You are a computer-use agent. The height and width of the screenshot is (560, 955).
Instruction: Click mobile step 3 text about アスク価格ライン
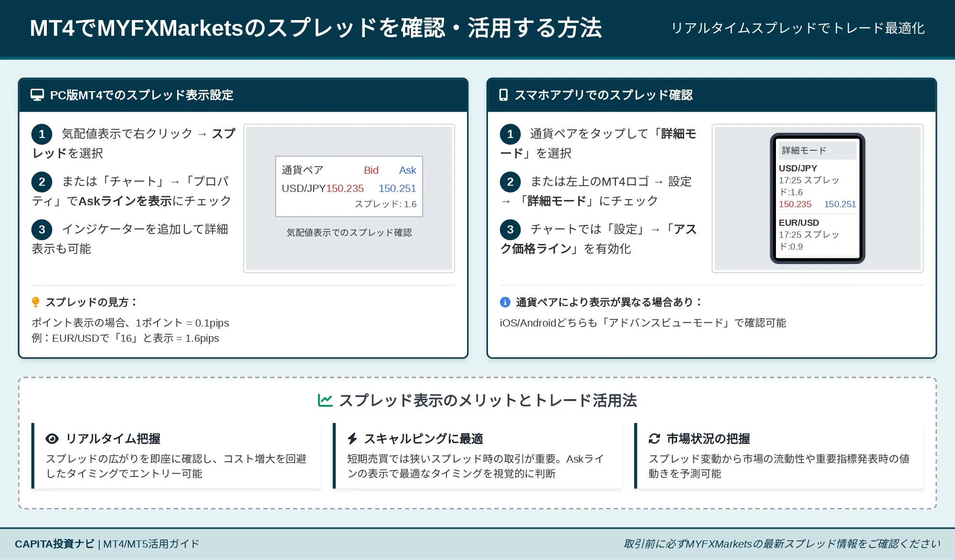(x=598, y=239)
